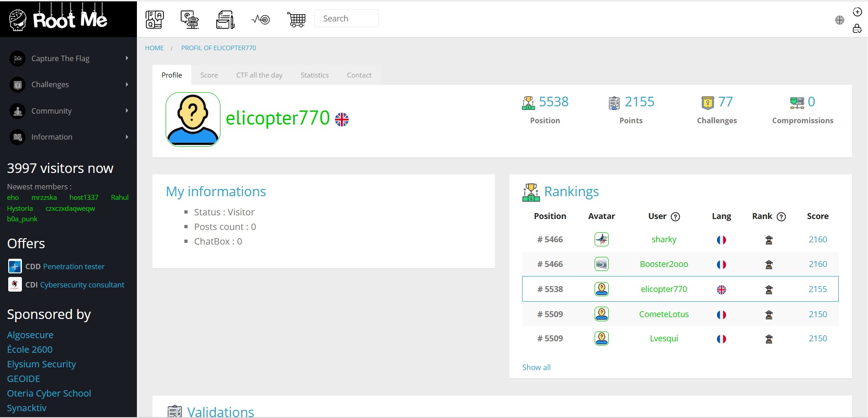Select the Capture The Flag sidebar icon
This screenshot has height=418, width=868.
(17, 58)
